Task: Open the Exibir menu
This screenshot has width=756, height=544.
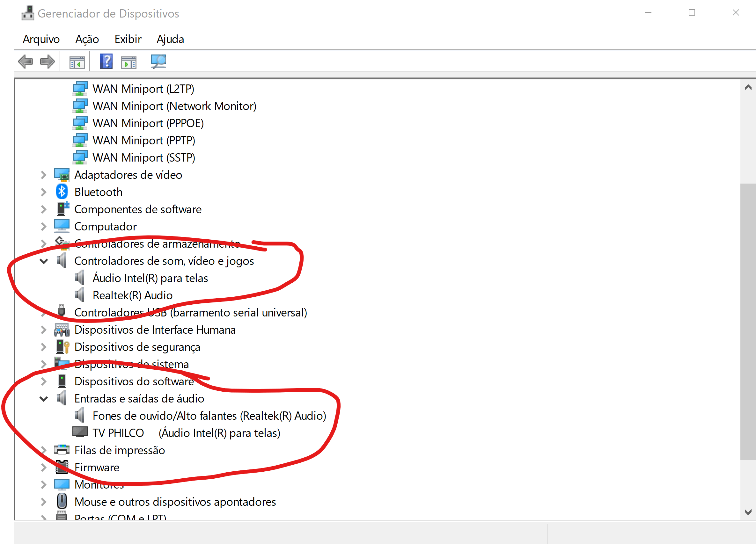Action: pyautogui.click(x=128, y=39)
